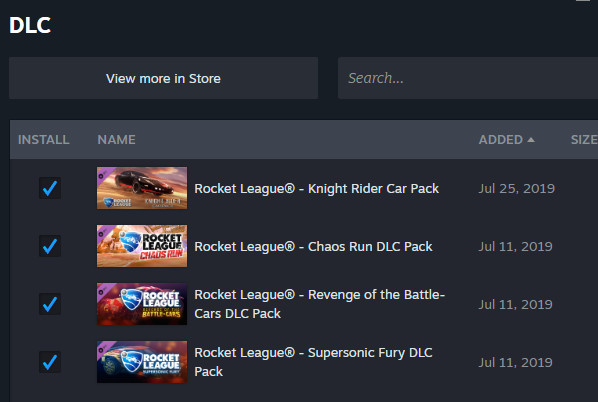This screenshot has height=402, width=598.
Task: Open the Knight Rider Car Pack title
Action: 317,188
